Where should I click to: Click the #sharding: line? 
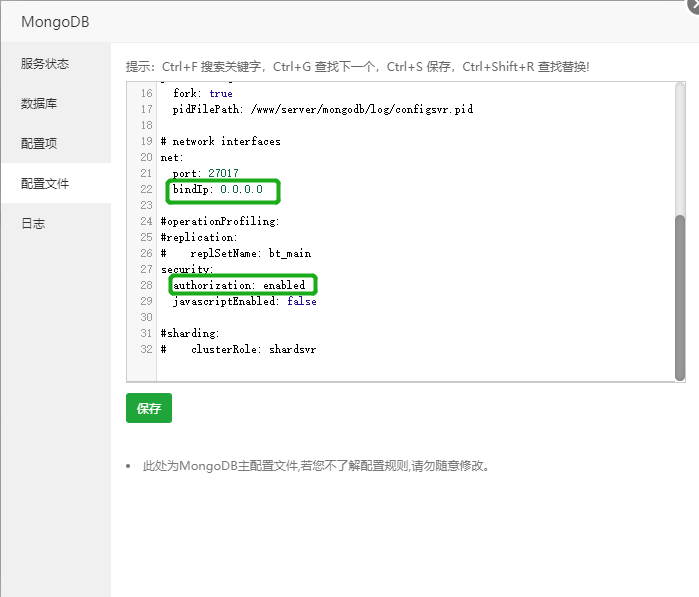click(190, 333)
